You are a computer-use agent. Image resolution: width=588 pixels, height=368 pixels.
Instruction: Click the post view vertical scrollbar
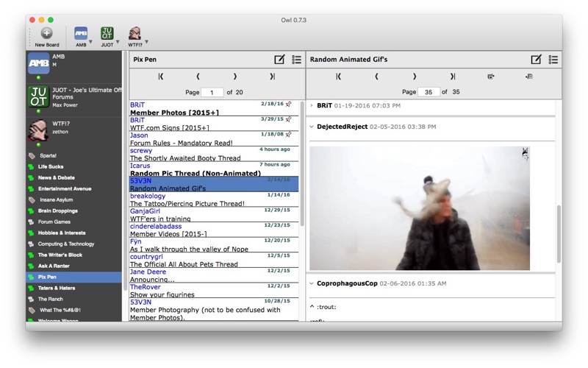coord(559,233)
